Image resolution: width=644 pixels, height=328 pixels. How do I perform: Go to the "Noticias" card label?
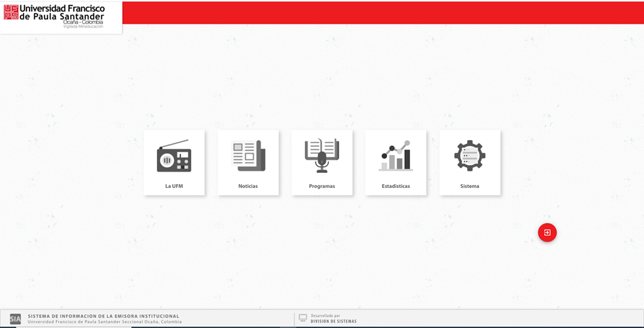248,186
